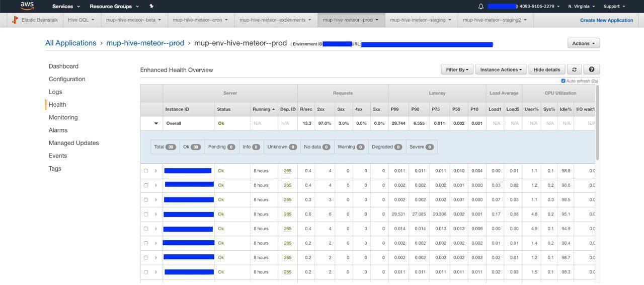The height and width of the screenshot is (285, 644).
Task: Select checkbox of instance with 94.9 Idle%
Action: point(146,229)
